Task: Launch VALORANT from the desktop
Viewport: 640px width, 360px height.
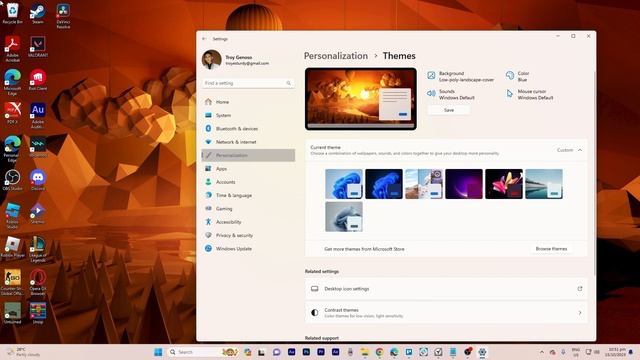Action: [38, 47]
